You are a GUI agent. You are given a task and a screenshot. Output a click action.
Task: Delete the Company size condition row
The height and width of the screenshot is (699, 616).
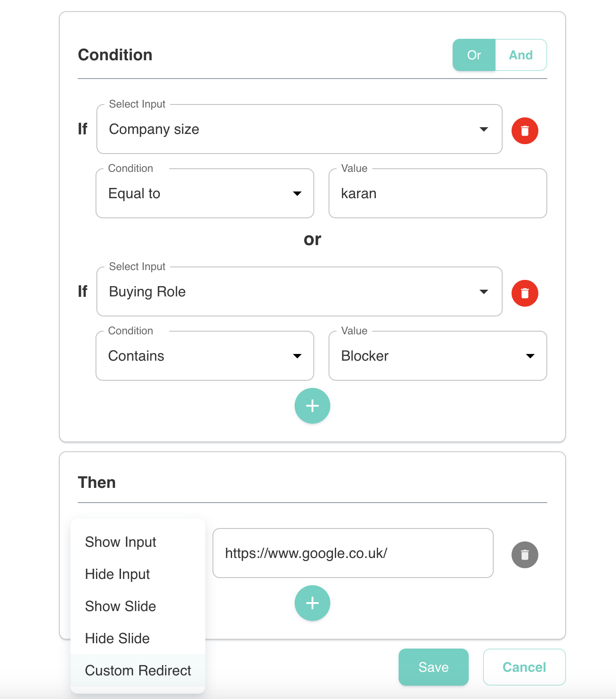tap(524, 131)
